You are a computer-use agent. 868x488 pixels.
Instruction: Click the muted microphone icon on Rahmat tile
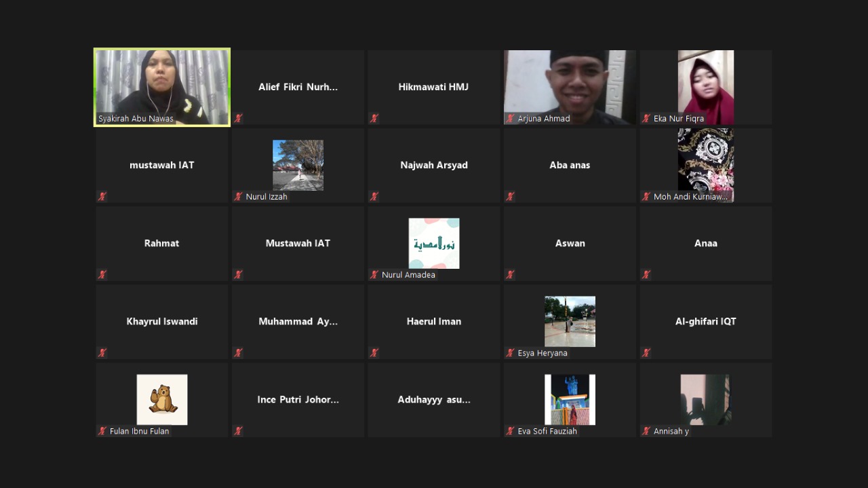point(102,275)
